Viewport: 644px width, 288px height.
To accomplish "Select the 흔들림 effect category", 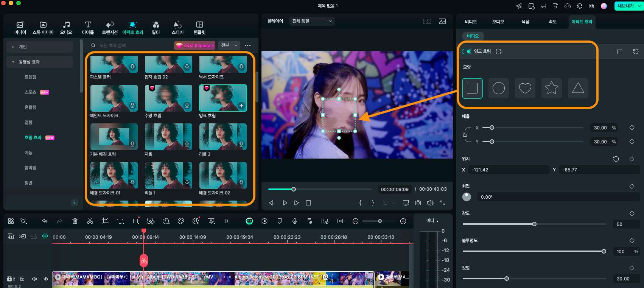I will [x=30, y=107].
